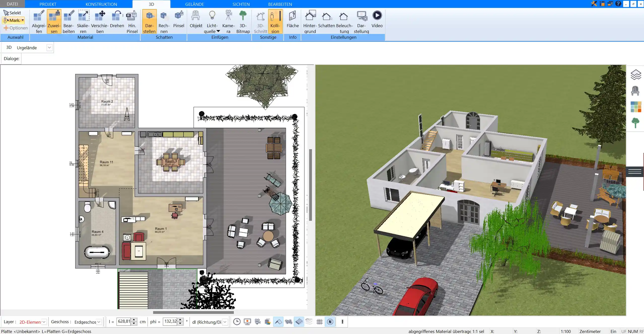The image size is (644, 334).
Task: Open the Layer 2D-Elemente dropdown
Action: click(44, 322)
